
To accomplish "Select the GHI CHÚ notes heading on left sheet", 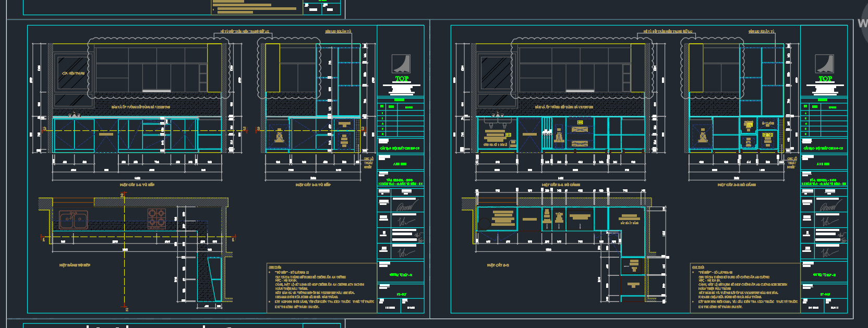I will 274,267.
